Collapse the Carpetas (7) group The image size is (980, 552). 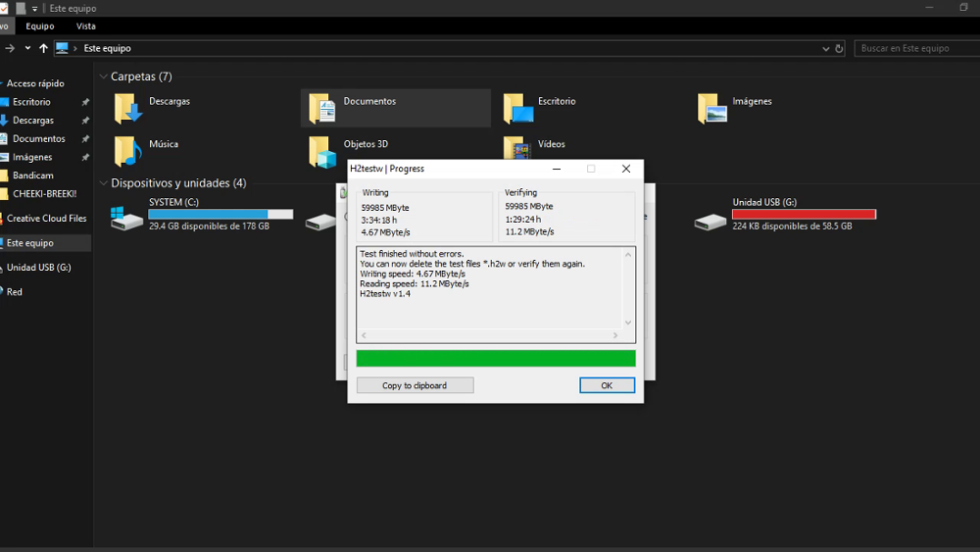coord(103,76)
